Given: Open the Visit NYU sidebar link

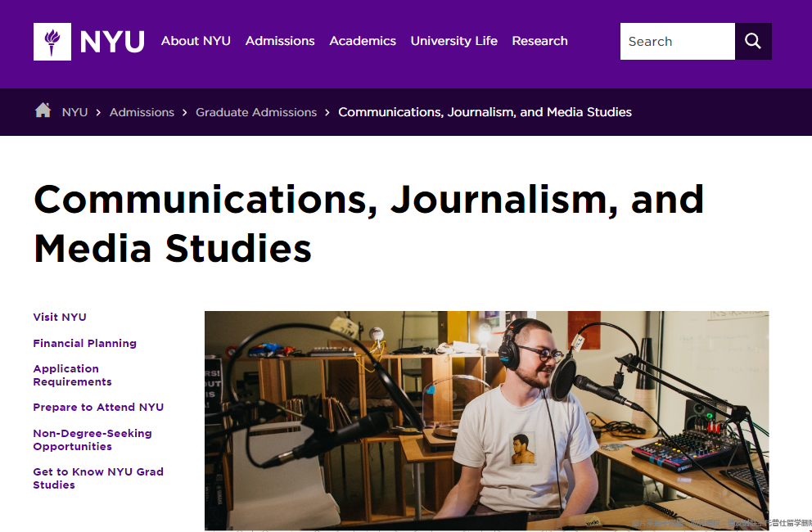Looking at the screenshot, I should point(60,317).
